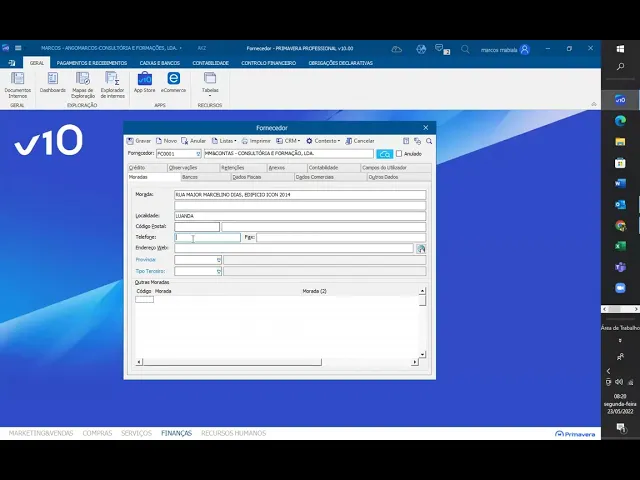Click the Outras Moradas horizontal scrollbar
Screen dimensions: 640x480
(277, 362)
